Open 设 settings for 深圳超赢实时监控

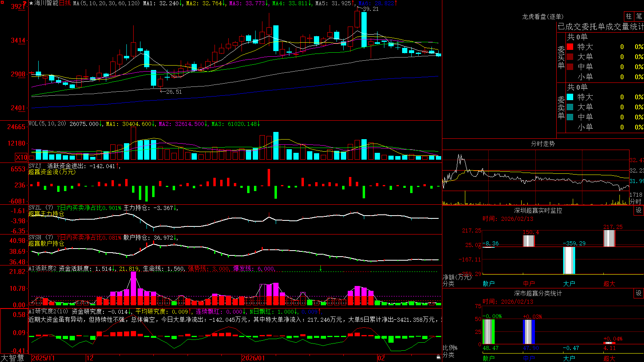click(x=639, y=210)
